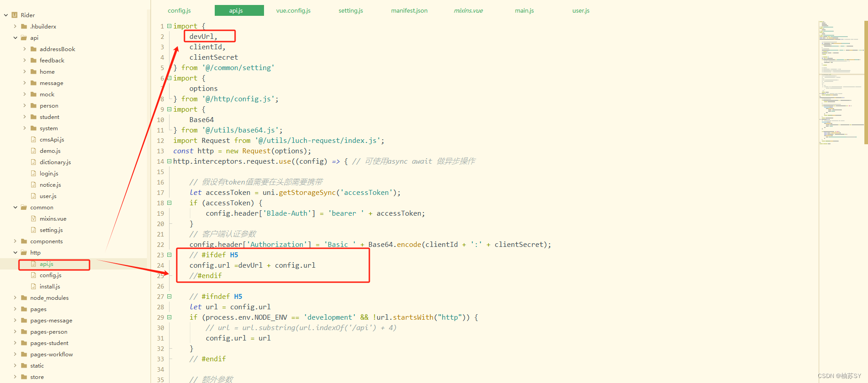Click the 'Blade-Auth' string on line 19

(287, 213)
